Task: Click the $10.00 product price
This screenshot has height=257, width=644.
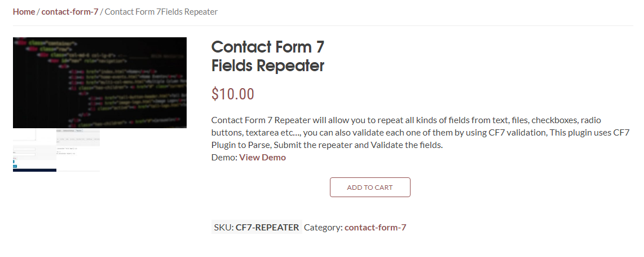Action: (233, 94)
